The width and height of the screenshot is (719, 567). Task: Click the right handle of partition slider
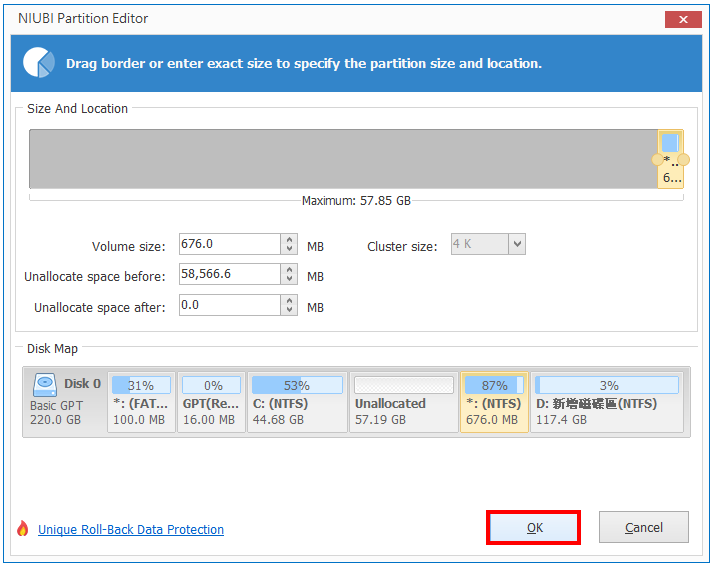coord(683,160)
